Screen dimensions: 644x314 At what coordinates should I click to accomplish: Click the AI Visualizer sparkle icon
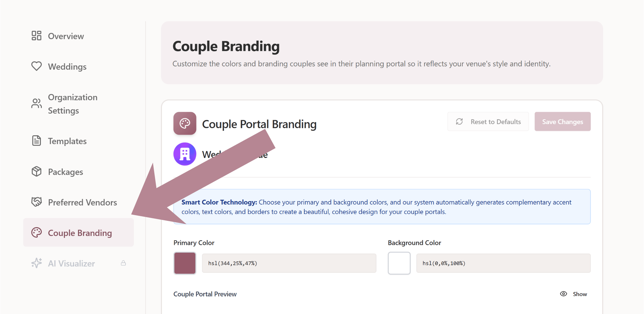36,263
